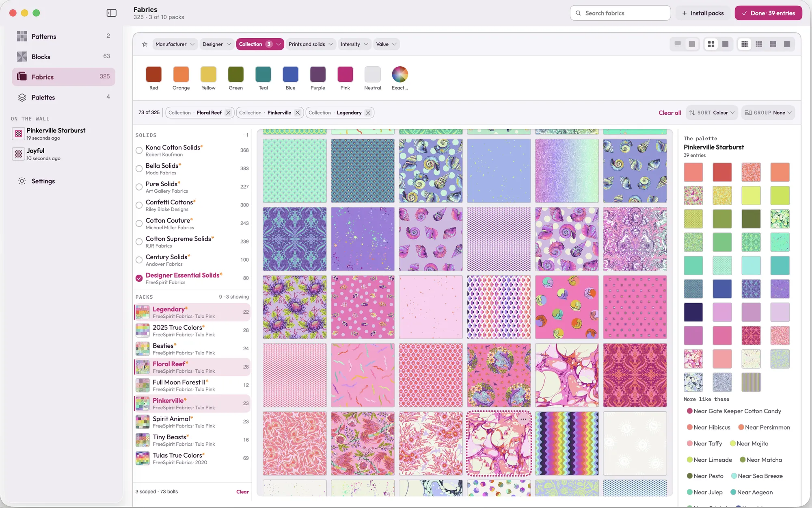Select the rainbow zigzag stripe fabric thumbnail
The image size is (812, 508).
click(567, 443)
